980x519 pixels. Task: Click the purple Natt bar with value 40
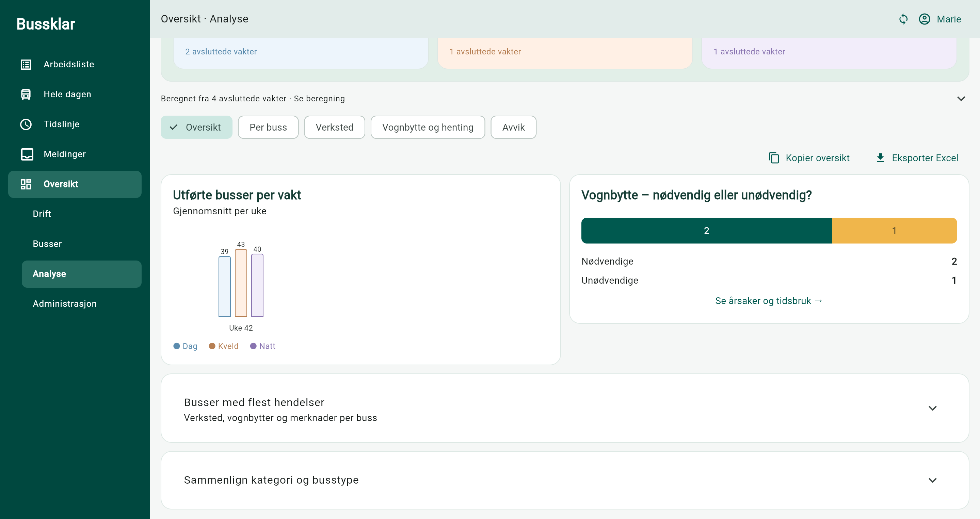point(257,286)
